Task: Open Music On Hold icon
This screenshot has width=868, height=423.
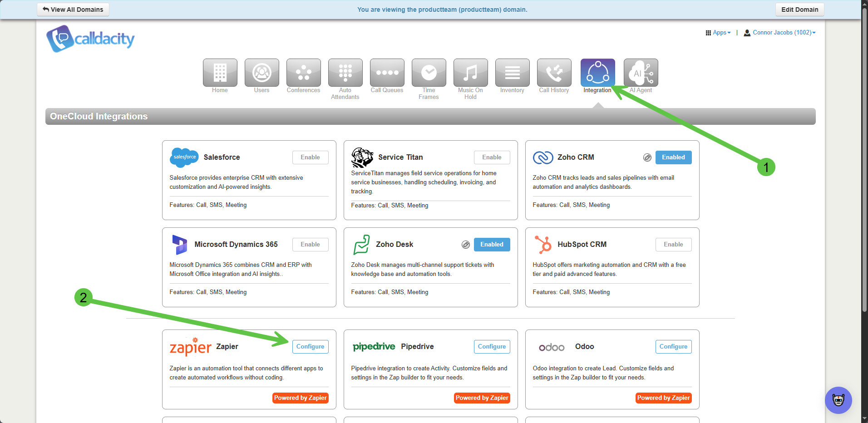Action: click(x=470, y=73)
